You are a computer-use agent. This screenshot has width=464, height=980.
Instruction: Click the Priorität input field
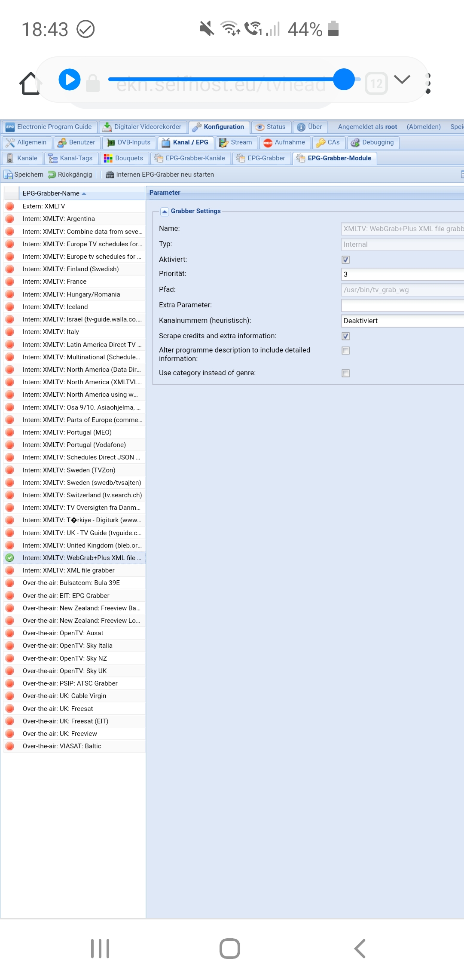403,274
